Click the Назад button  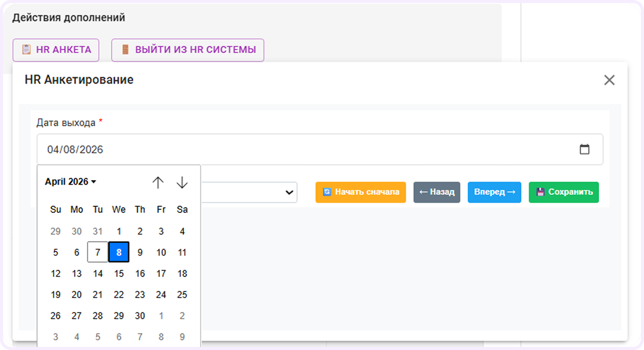pyautogui.click(x=437, y=192)
